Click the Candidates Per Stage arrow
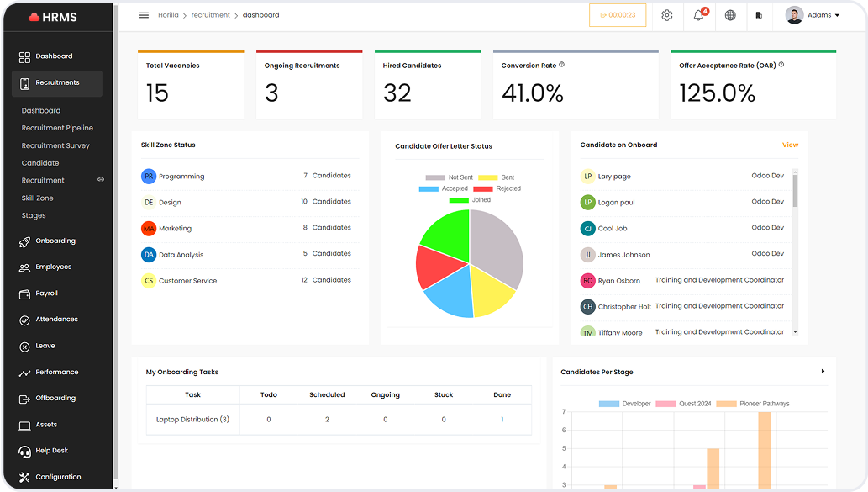 823,371
